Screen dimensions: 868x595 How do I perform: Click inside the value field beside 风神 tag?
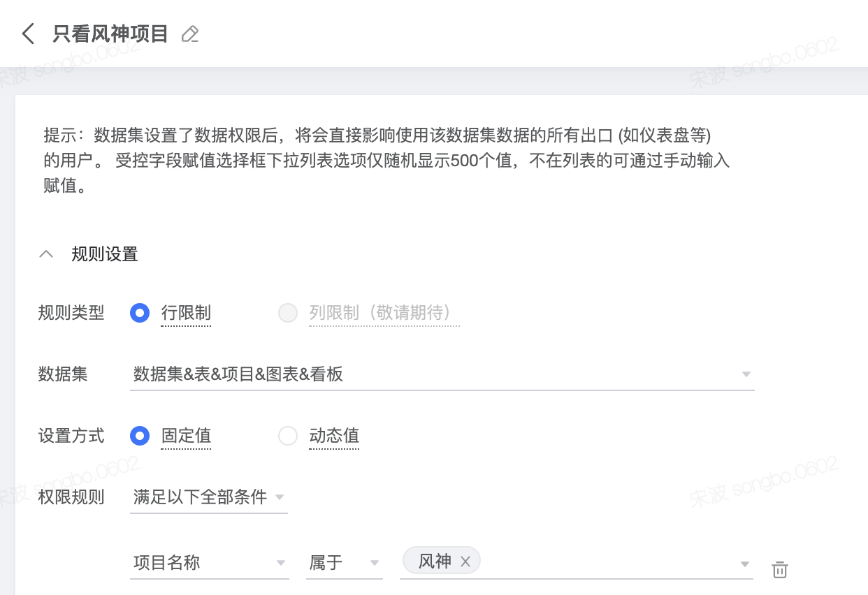coord(608,561)
